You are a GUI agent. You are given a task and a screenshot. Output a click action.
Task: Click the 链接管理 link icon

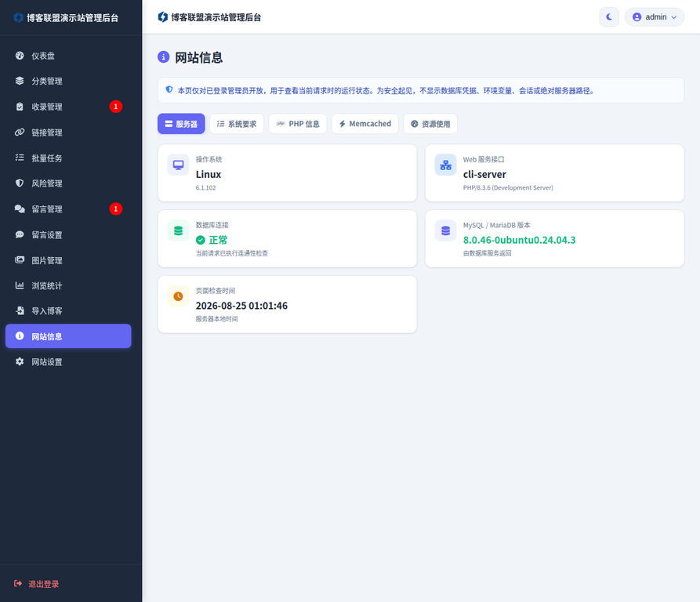pyautogui.click(x=19, y=132)
